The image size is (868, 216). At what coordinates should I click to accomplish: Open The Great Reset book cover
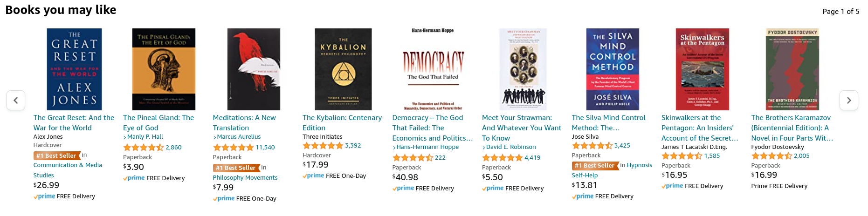point(74,69)
